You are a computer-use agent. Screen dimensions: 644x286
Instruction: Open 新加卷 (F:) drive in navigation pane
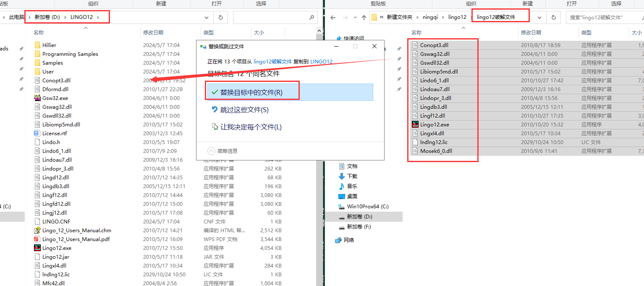pyautogui.click(x=359, y=226)
